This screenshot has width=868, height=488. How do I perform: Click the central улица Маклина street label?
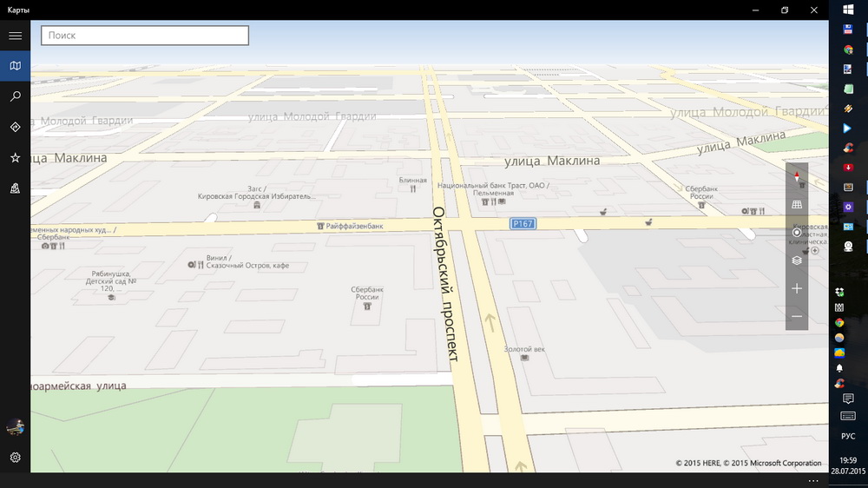pyautogui.click(x=552, y=161)
